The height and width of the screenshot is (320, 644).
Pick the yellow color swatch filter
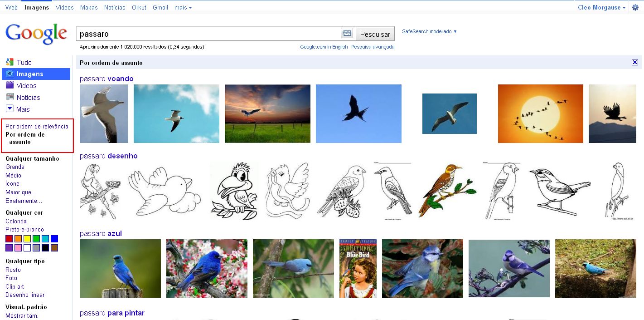click(27, 239)
